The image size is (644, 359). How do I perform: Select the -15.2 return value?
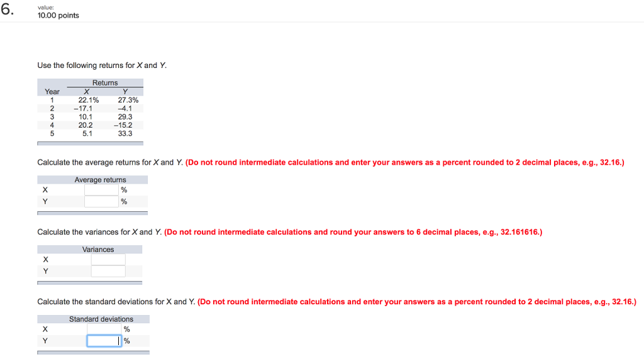[123, 125]
